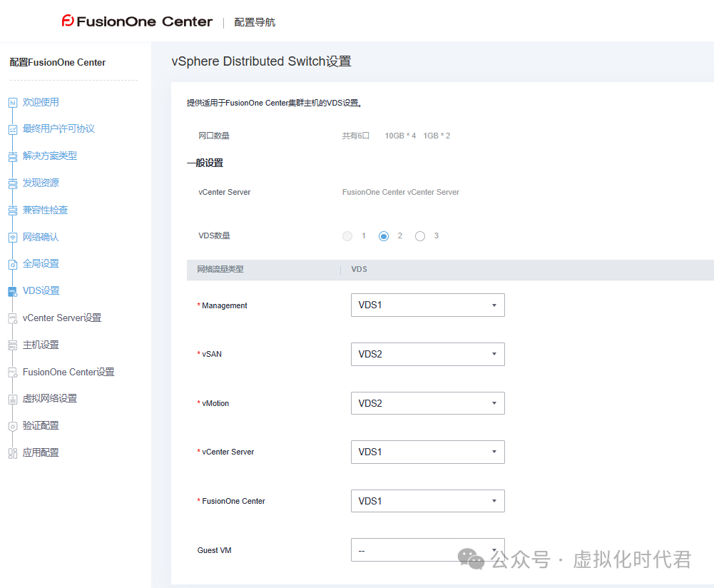Screen dimensions: 714x588
Task: Click the 全局设置 step icon
Action: click(x=13, y=264)
